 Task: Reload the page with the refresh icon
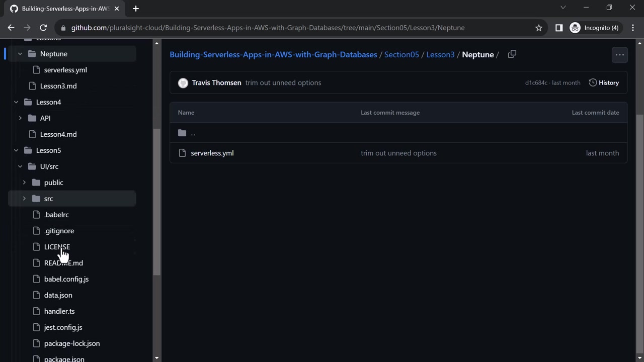tap(43, 28)
